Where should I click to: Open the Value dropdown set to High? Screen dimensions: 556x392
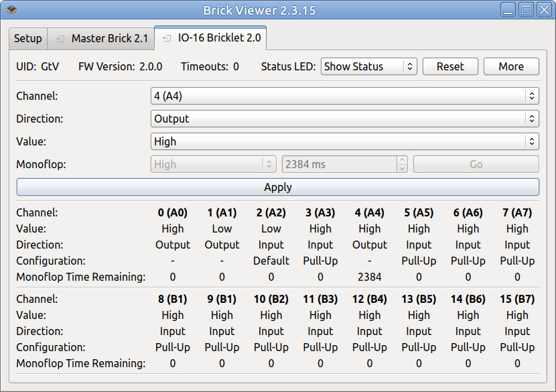(x=345, y=142)
